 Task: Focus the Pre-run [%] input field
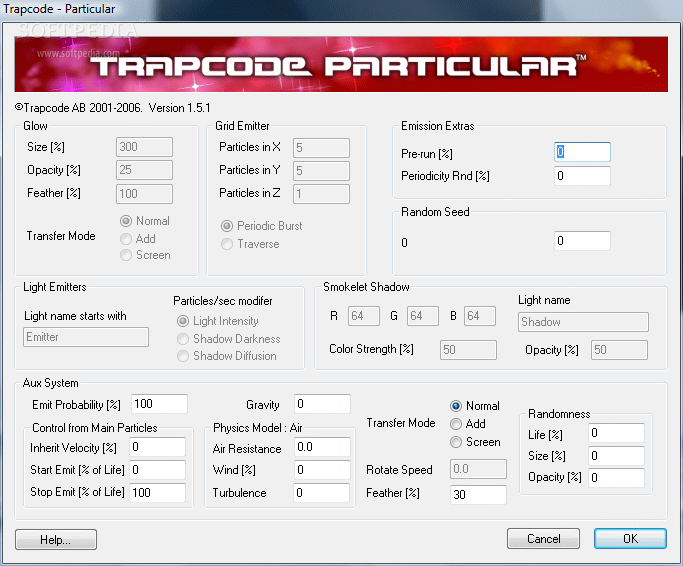tap(582, 152)
